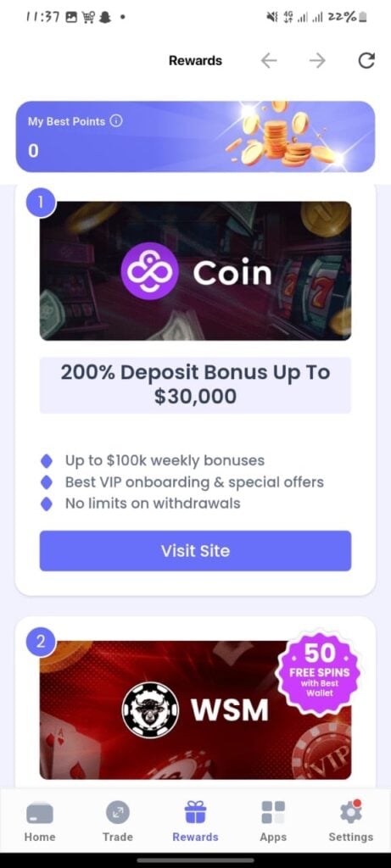Select the number 2 rank badge
This screenshot has width=391, height=868.
(x=41, y=643)
